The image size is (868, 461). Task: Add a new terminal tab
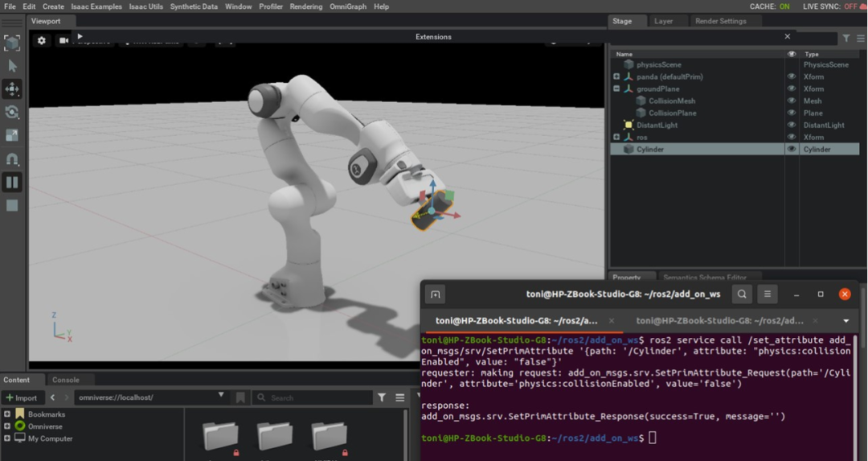(435, 294)
